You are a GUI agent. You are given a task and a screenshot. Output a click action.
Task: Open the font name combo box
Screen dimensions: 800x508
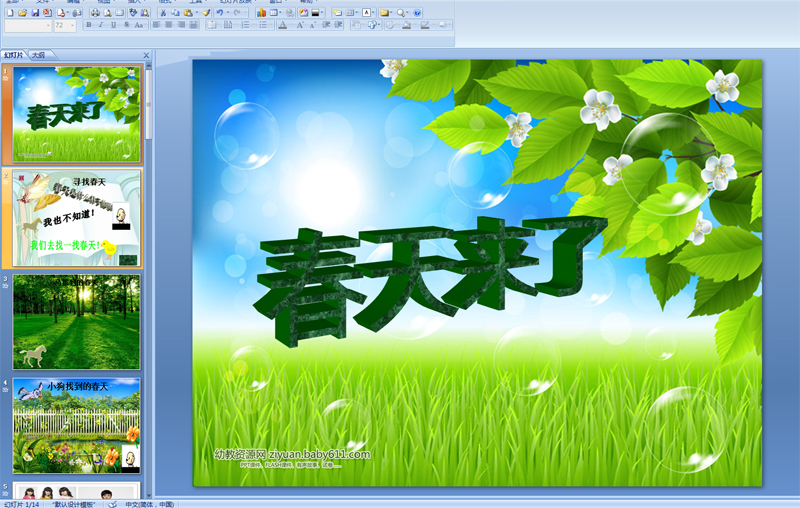tap(28, 26)
